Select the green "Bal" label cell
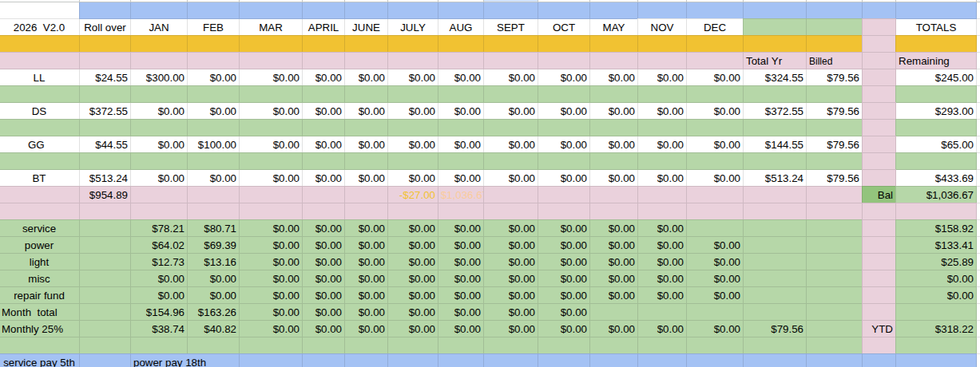 tap(879, 195)
